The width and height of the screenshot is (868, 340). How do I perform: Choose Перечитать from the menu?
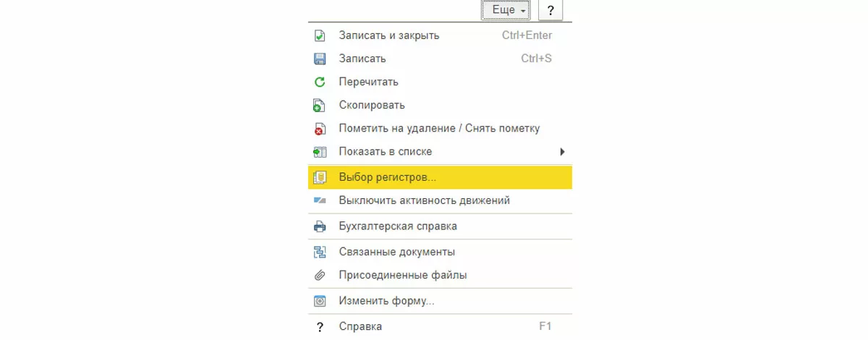click(368, 82)
